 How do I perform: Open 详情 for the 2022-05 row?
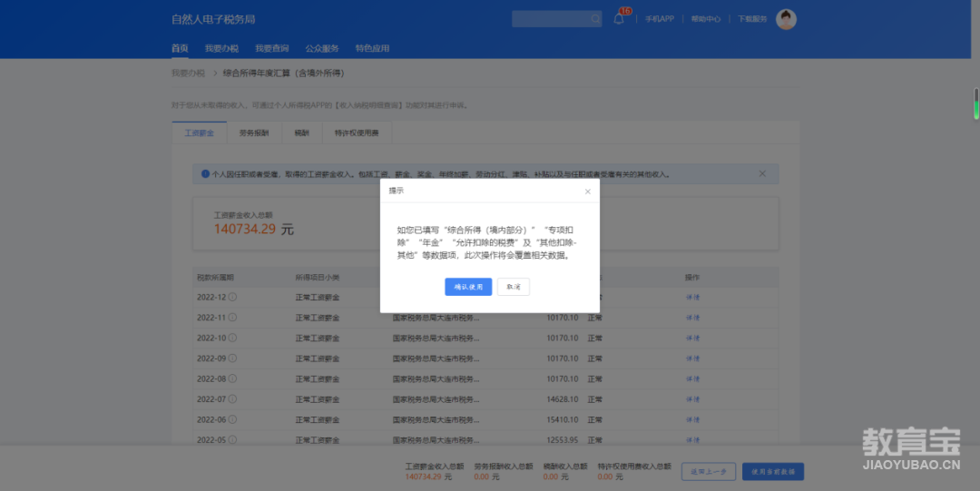pyautogui.click(x=692, y=439)
